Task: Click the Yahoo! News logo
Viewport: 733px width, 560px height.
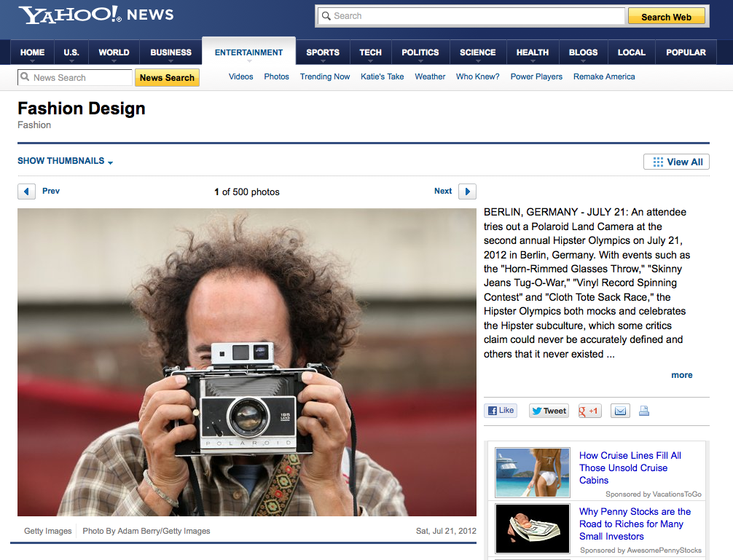Action: 96,15
